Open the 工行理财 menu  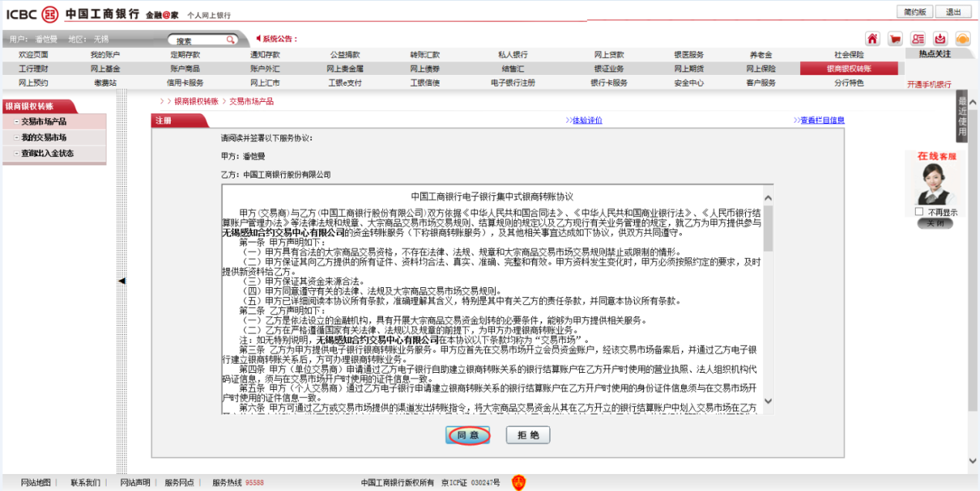tap(33, 69)
